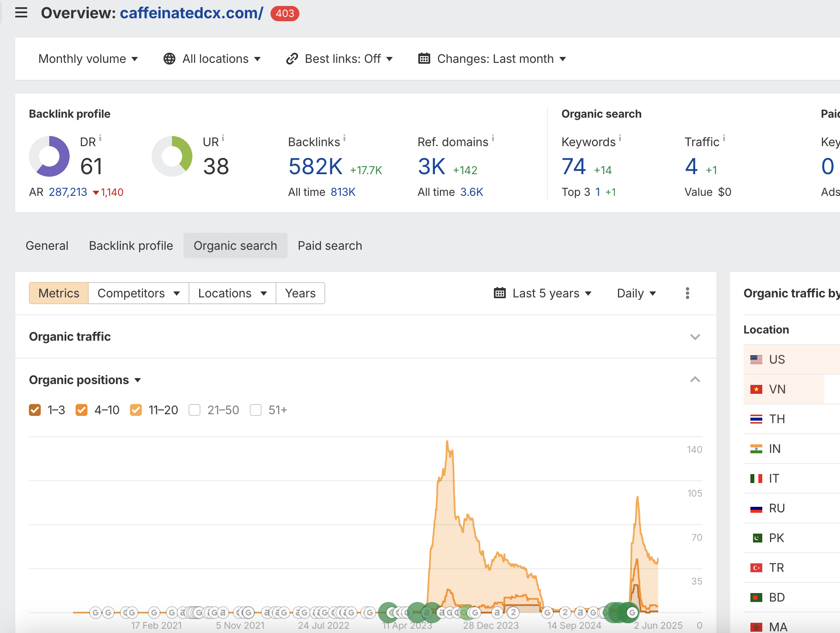
Task: Switch to the Paid search tab
Action: click(x=330, y=246)
